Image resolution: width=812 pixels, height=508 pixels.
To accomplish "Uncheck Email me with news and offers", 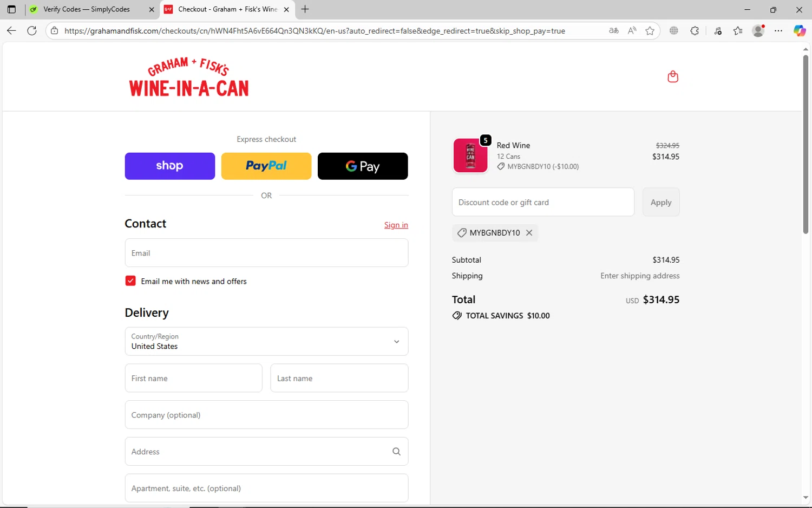I will click(x=130, y=281).
